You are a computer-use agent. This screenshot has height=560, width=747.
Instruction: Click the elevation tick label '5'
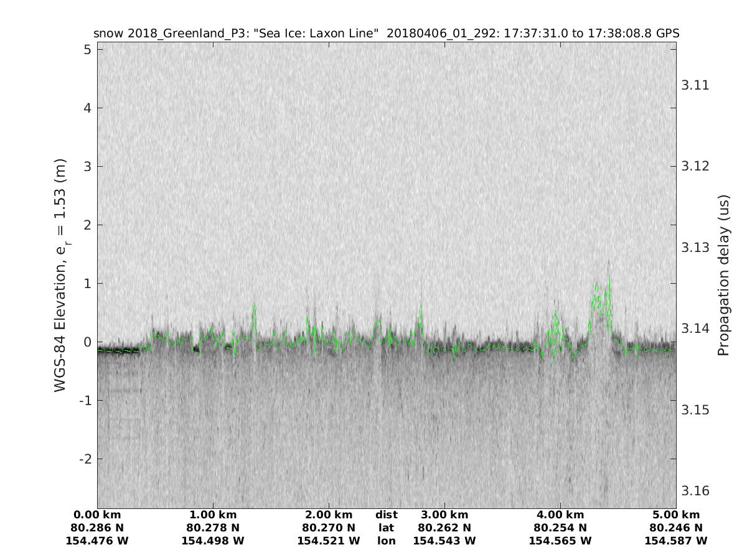click(x=88, y=49)
